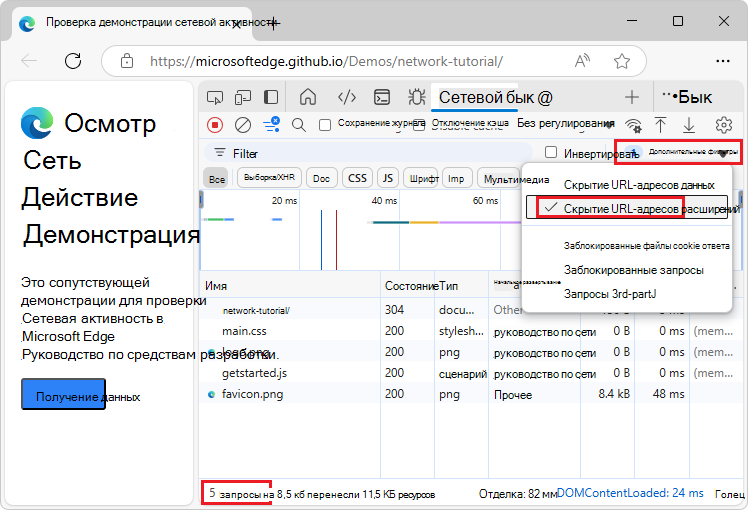
Task: Toggle Заблокированные запросы filter
Action: point(627,270)
